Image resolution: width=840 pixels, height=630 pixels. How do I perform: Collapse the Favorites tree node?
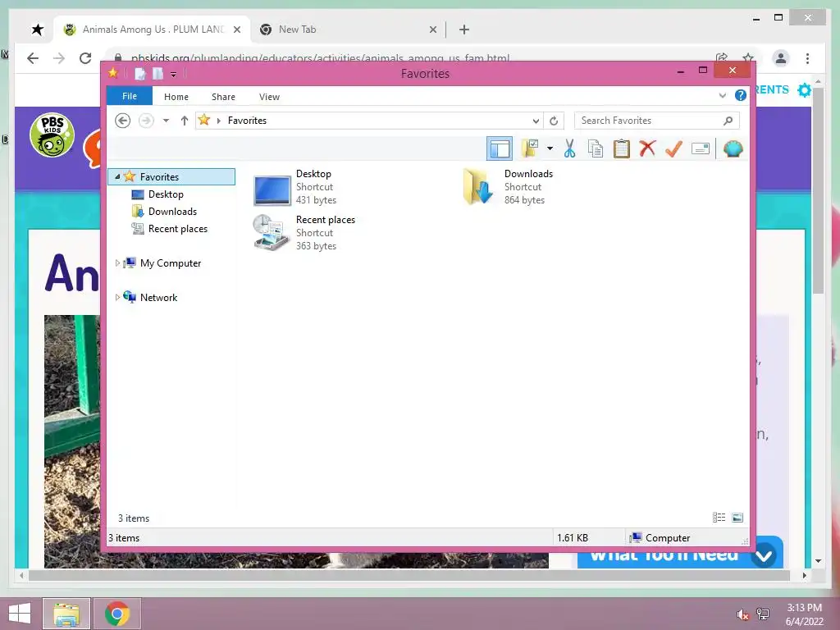click(117, 177)
